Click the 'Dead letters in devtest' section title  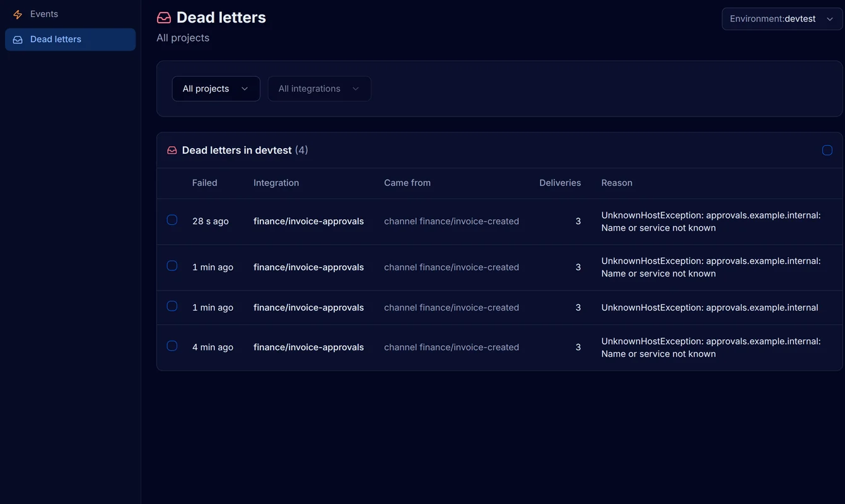(x=236, y=150)
